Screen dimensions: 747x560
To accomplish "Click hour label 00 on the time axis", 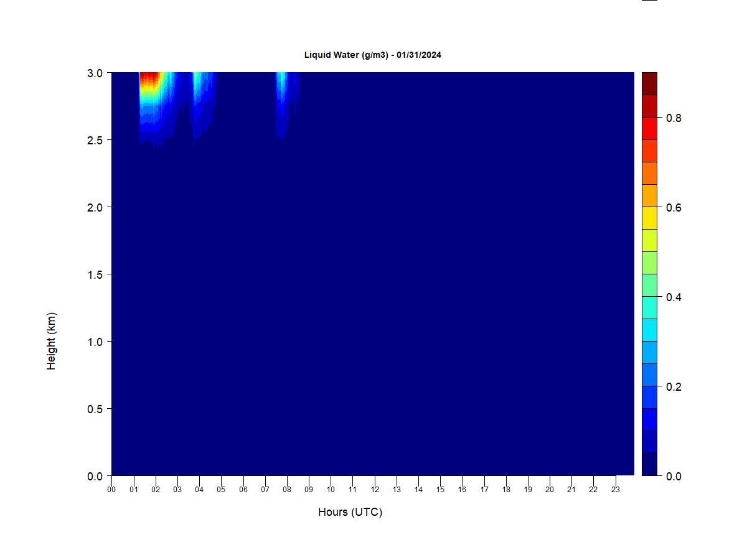I will coord(111,490).
